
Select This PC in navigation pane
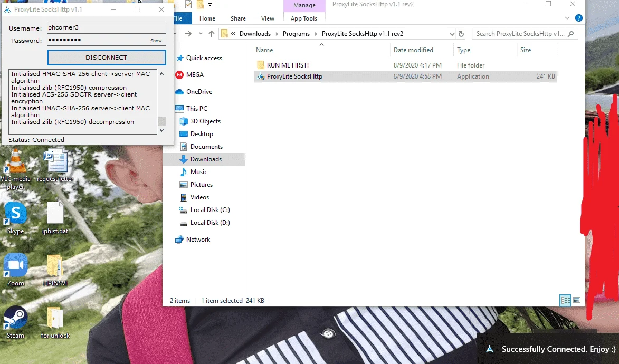point(197,109)
